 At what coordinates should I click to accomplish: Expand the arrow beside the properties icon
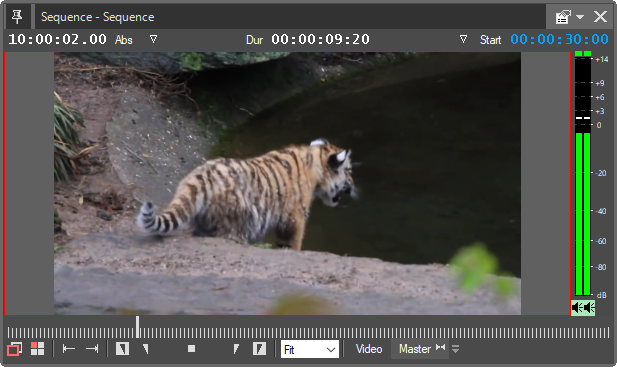click(580, 17)
